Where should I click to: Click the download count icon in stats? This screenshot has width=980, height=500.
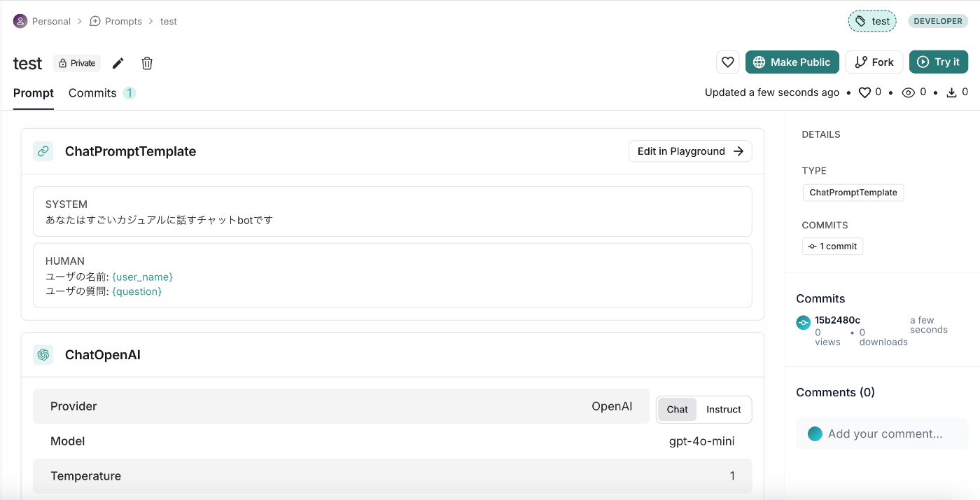(x=952, y=92)
